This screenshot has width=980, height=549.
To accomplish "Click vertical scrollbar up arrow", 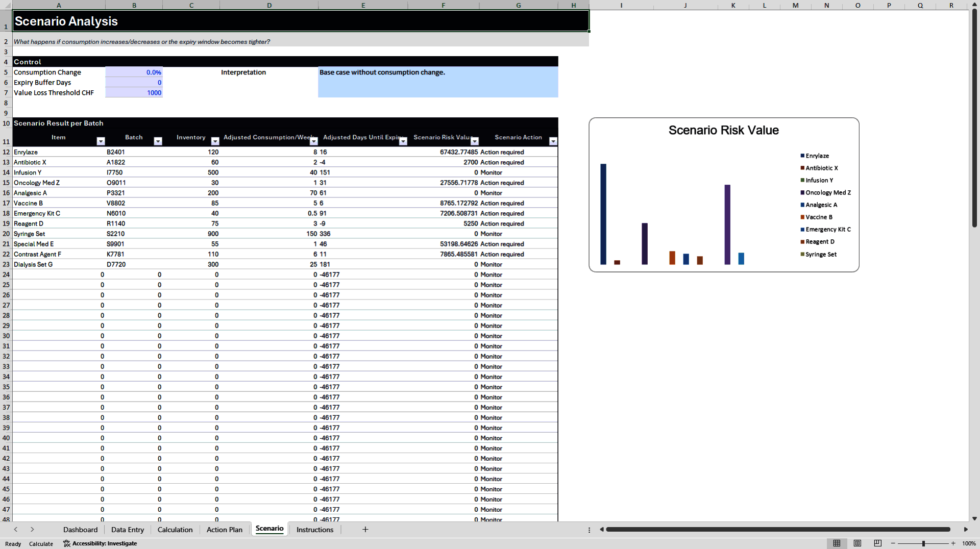I will [x=974, y=5].
